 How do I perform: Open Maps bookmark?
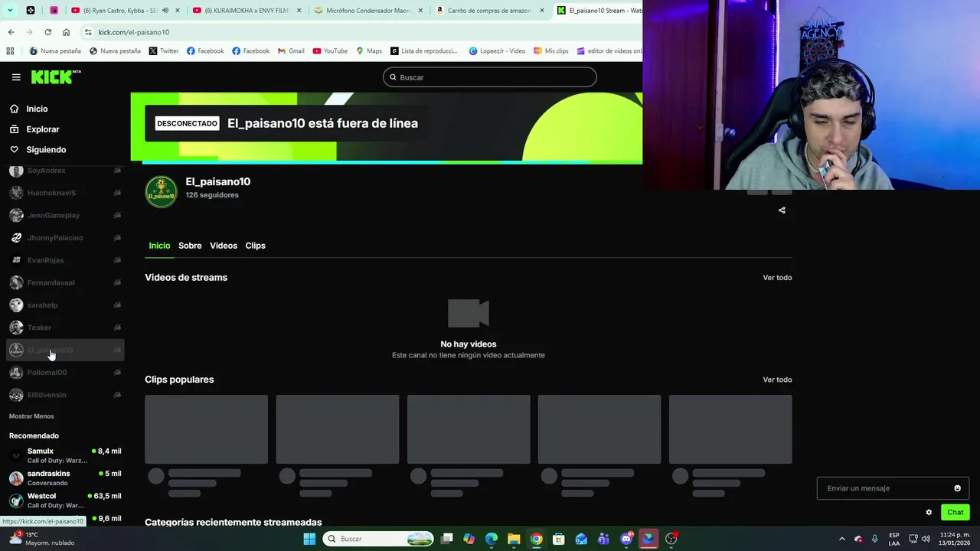(x=369, y=51)
